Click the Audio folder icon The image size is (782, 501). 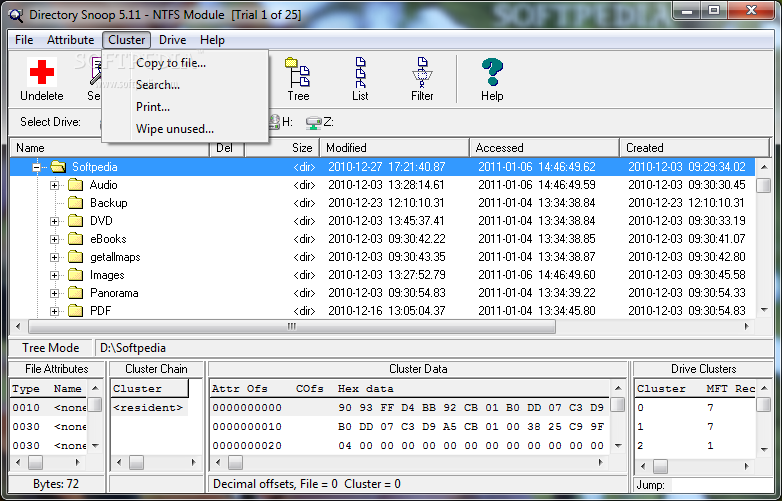coord(75,185)
